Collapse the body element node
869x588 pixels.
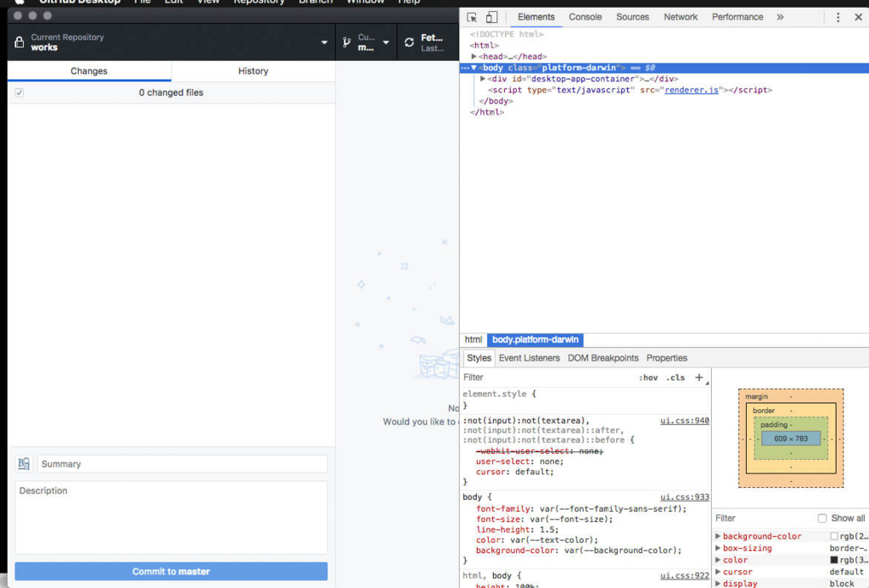point(474,68)
